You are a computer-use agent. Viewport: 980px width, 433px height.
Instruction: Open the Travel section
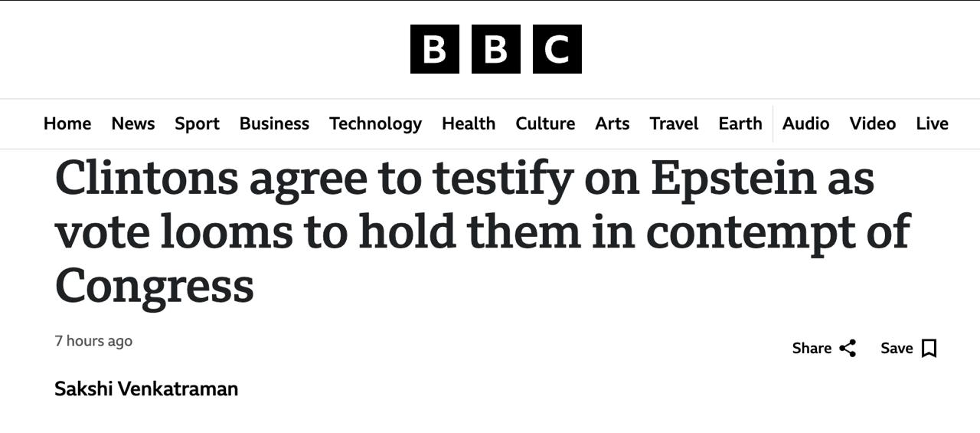pos(674,123)
